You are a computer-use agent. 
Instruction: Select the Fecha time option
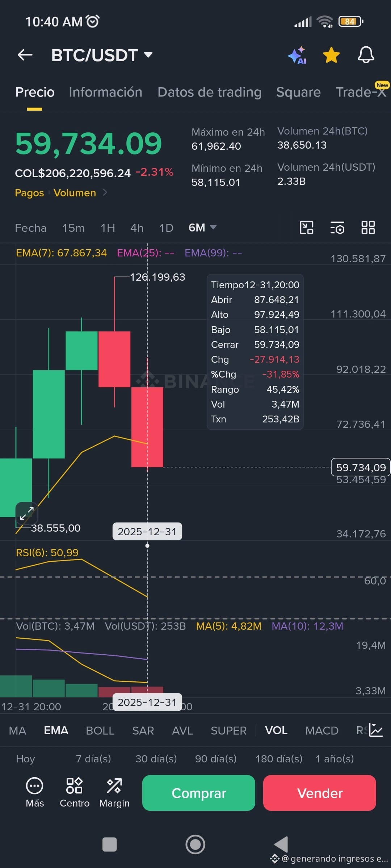pos(31,228)
